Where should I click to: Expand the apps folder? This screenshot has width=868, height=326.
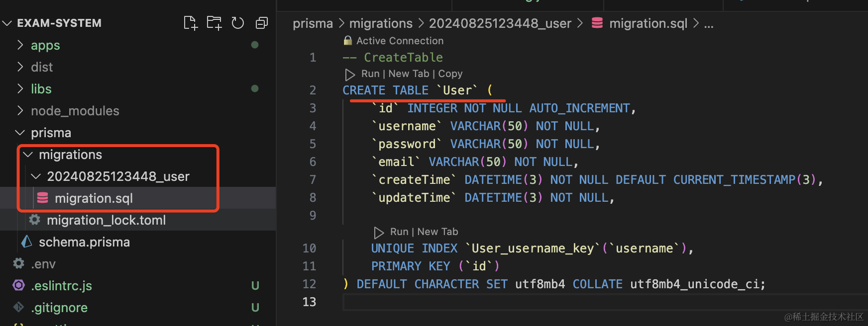45,45
